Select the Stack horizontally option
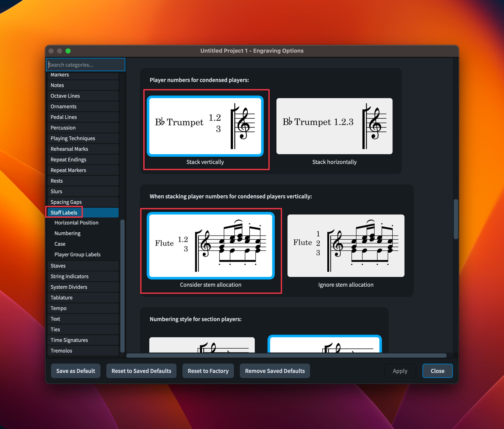 coord(334,126)
